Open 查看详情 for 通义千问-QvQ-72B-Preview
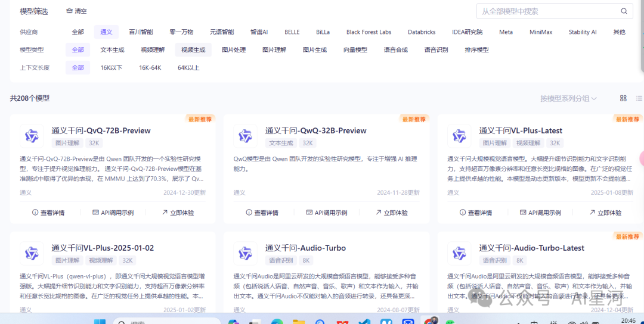Viewport: 644px width, 324px height. pos(48,213)
